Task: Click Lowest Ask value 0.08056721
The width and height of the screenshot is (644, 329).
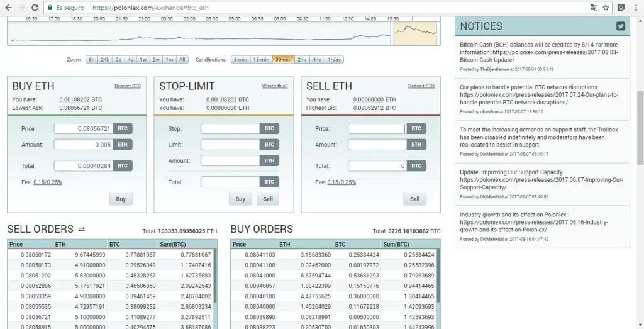Action: click(x=74, y=108)
